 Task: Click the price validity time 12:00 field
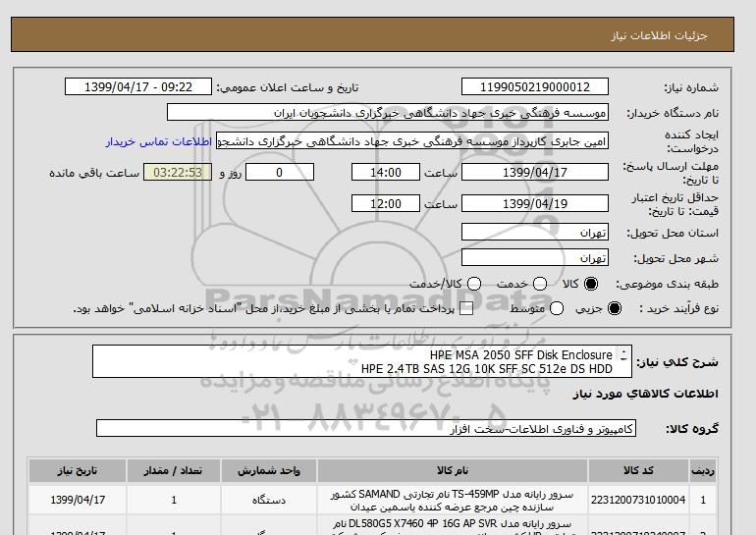click(386, 203)
